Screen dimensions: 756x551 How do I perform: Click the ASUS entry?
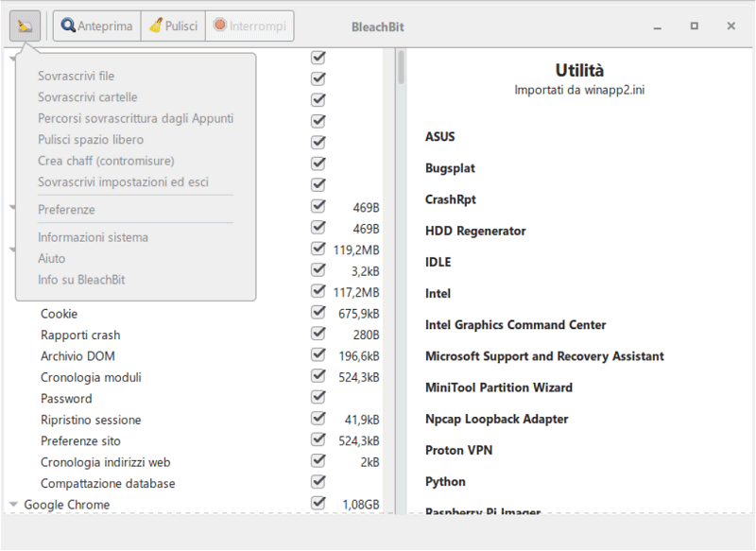pyautogui.click(x=439, y=137)
